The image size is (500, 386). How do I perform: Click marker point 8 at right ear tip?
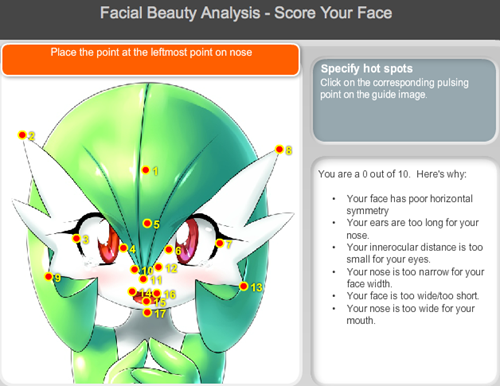pyautogui.click(x=279, y=149)
